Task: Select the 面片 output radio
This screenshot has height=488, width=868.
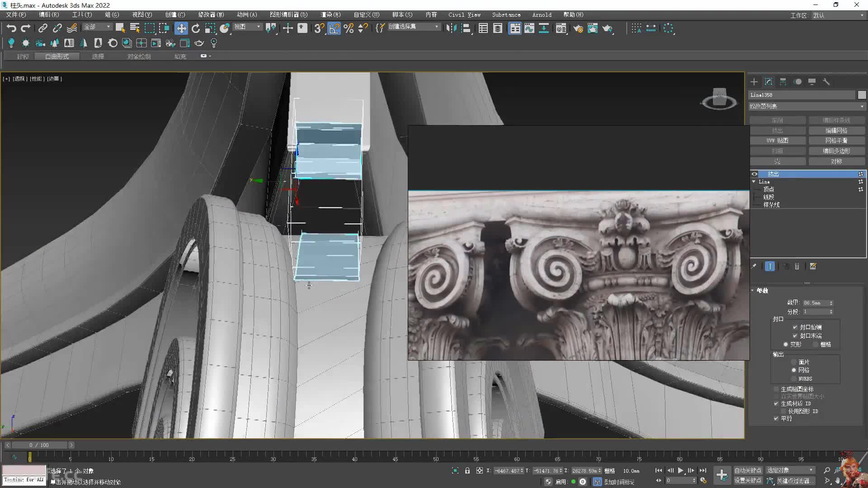Action: click(794, 362)
